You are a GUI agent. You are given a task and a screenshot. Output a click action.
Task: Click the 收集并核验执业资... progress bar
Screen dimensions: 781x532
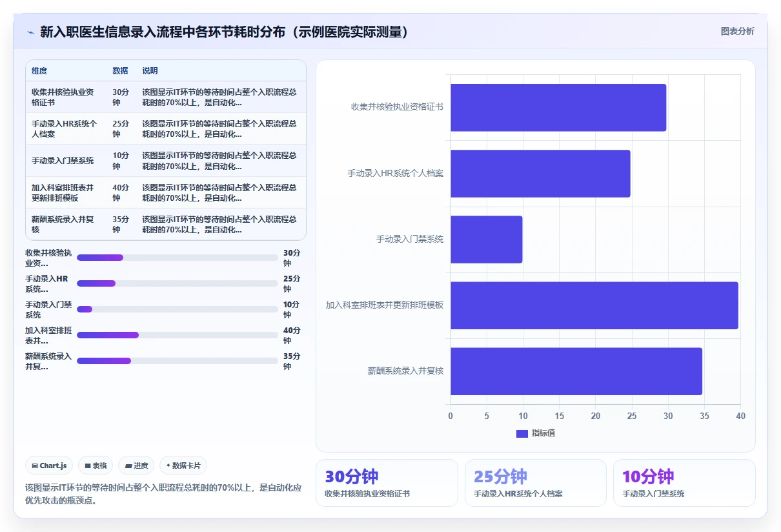[x=177, y=258]
